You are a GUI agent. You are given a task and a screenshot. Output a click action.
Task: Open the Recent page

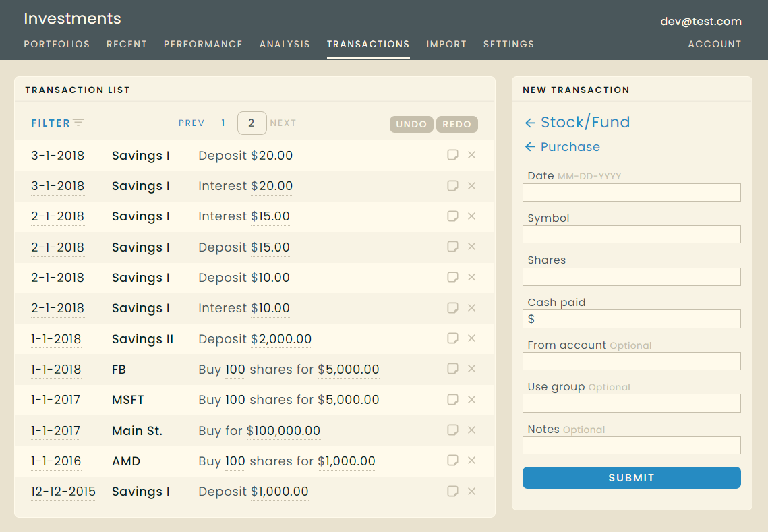127,44
